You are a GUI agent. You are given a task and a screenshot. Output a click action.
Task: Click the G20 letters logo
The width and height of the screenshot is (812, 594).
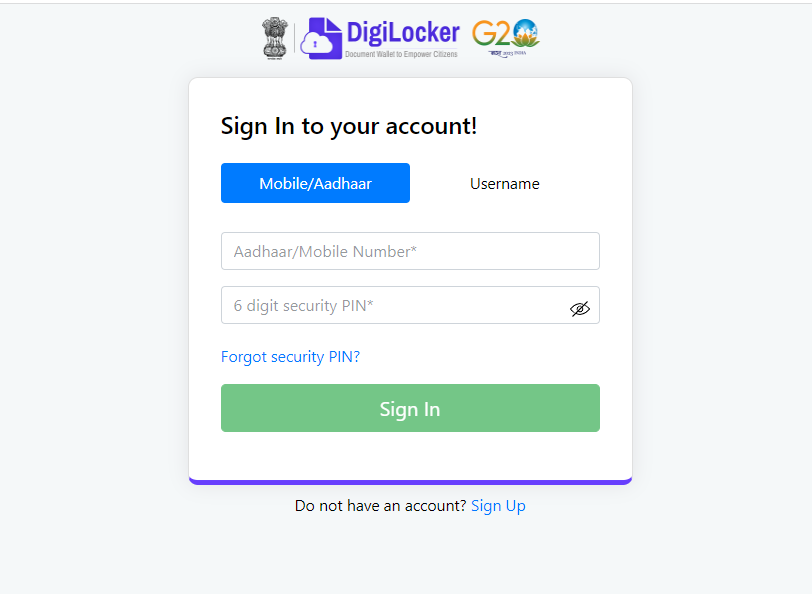click(491, 34)
